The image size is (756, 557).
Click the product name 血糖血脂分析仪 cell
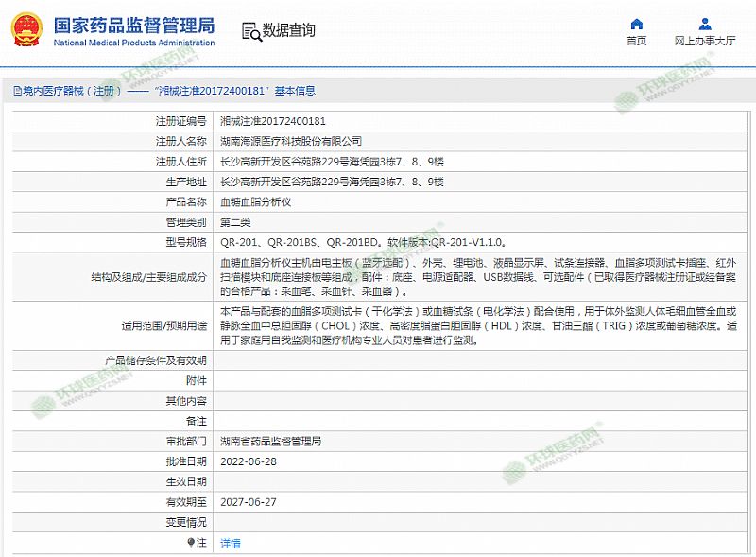tap(255, 201)
